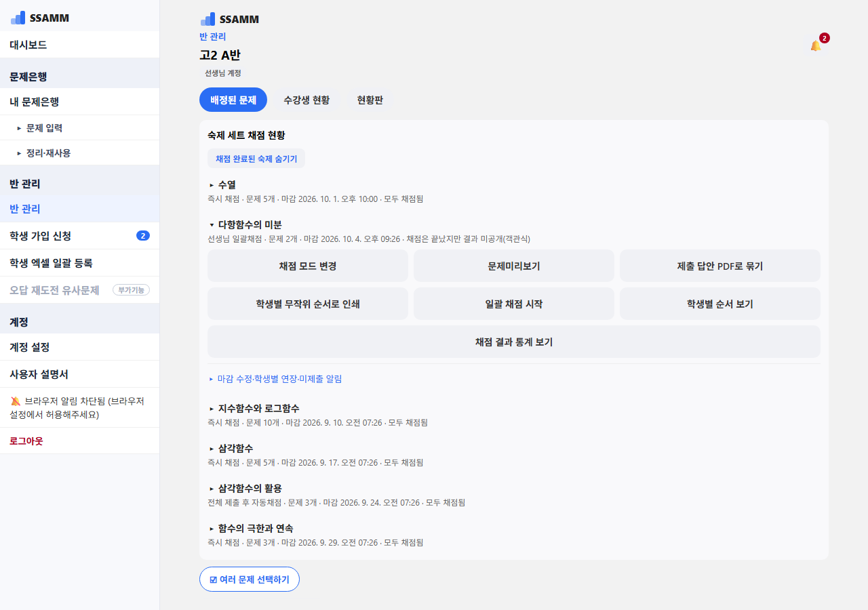Open the notification bell icon
Image resolution: width=868 pixels, height=610 pixels.
tap(816, 45)
